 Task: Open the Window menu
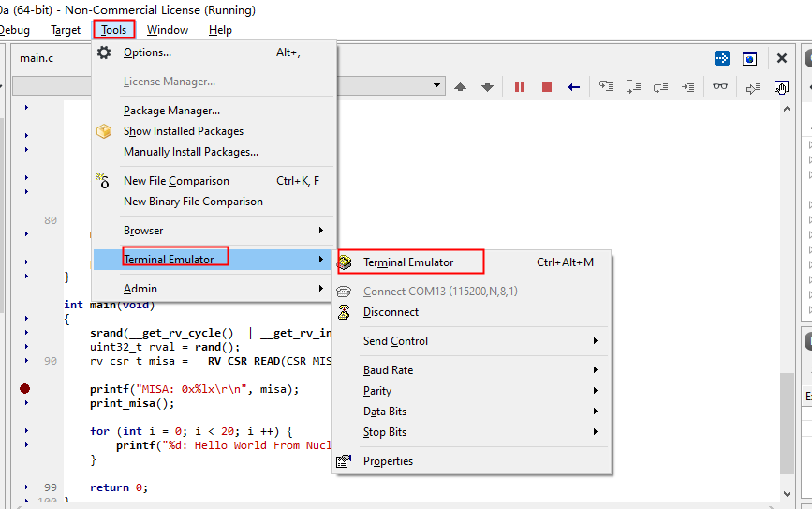tap(167, 30)
